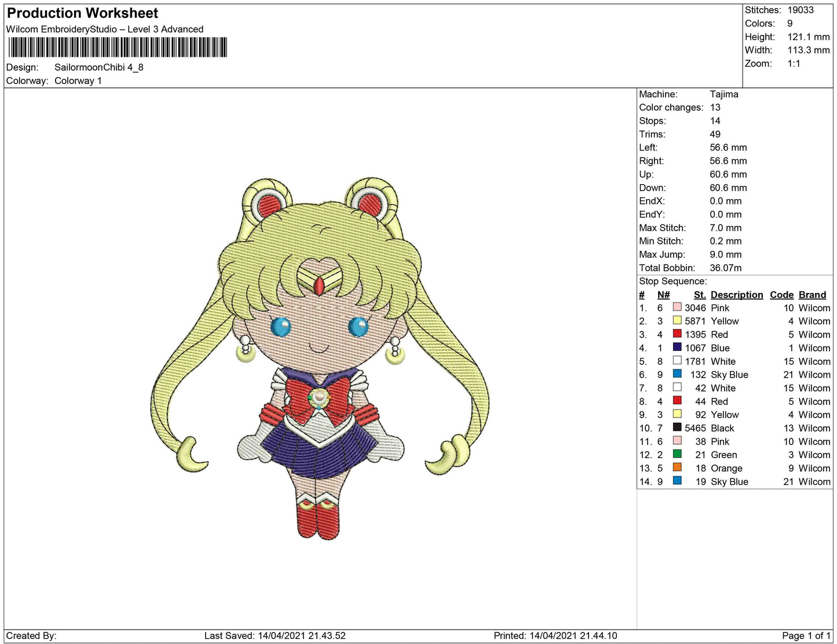Screen dimensions: 837x644
Task: Select the Max Stitch value 7.0 mm
Action: (x=725, y=228)
